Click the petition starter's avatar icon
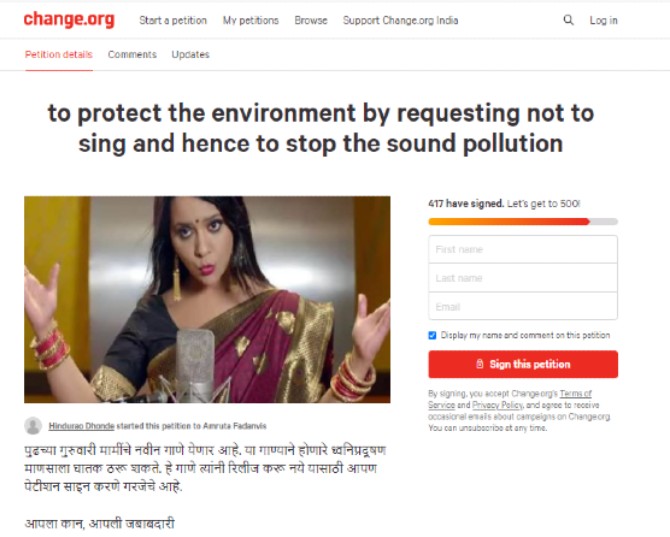This screenshot has width=670, height=537. tap(33, 425)
